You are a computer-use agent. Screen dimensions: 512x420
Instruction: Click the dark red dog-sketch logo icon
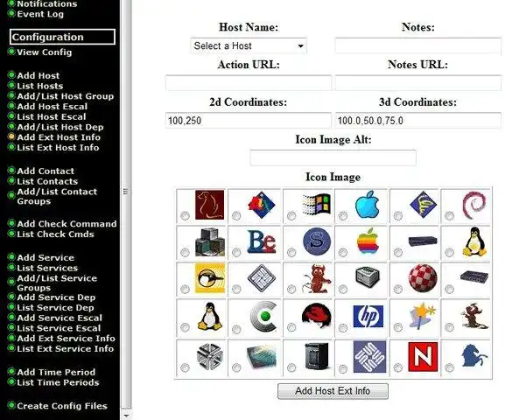[210, 205]
